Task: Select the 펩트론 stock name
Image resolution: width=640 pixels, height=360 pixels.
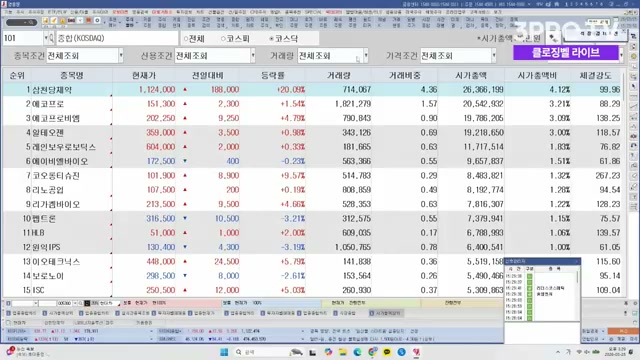Action: point(44,219)
